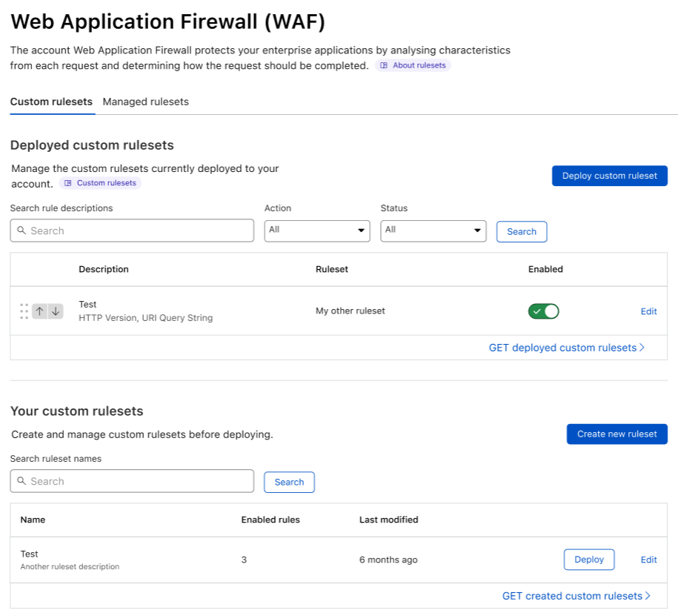Click the magnifier in ruleset names search box
This screenshot has height=616, width=678.
click(21, 481)
